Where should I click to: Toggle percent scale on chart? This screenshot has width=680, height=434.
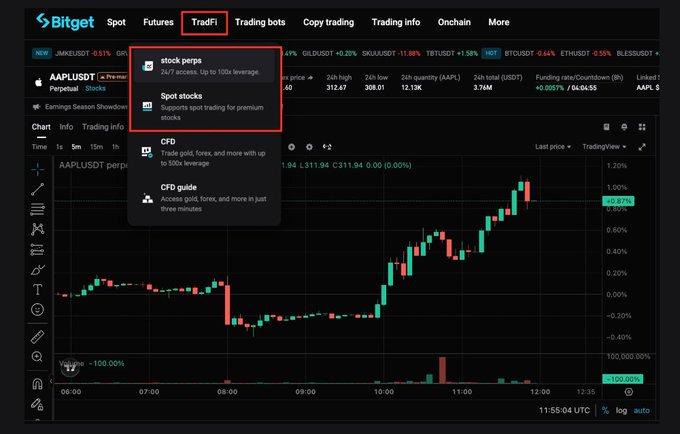tap(605, 410)
